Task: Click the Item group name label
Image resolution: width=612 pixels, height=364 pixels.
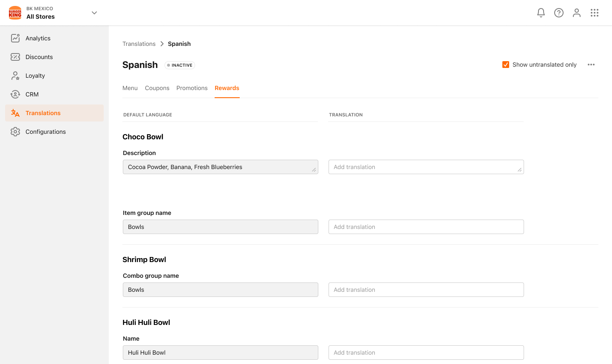Action: 147,213
